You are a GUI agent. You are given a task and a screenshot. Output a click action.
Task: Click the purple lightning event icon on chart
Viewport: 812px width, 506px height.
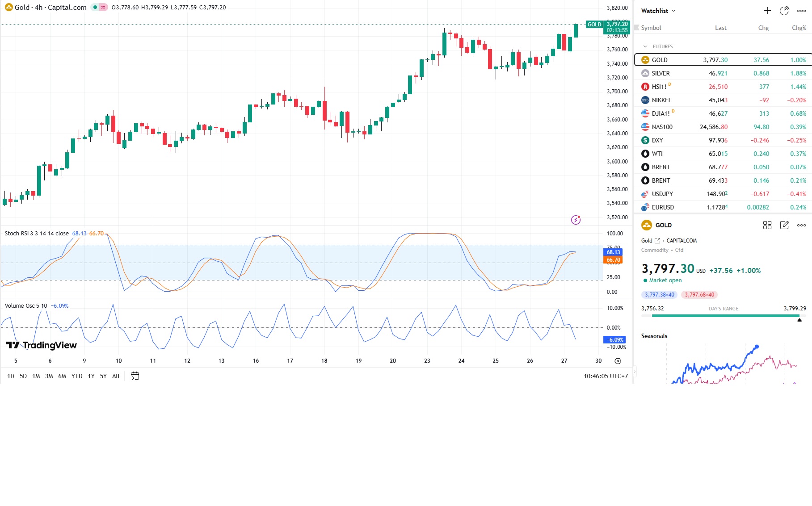[576, 220]
